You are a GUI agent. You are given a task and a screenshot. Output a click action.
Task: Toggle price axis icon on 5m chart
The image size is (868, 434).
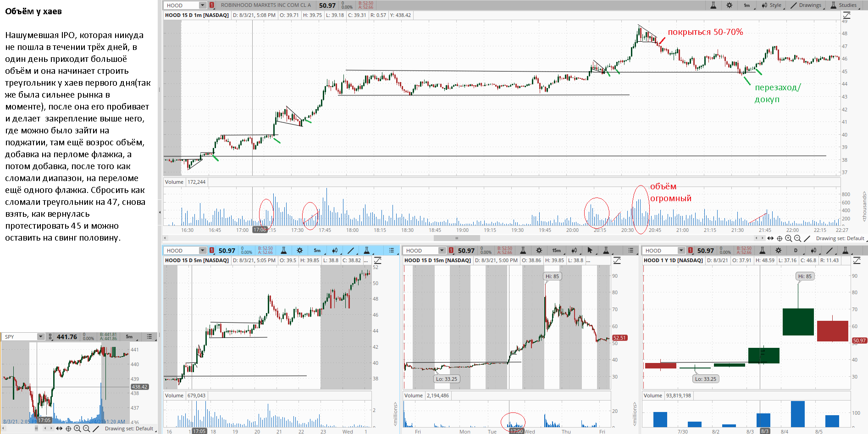(x=378, y=260)
